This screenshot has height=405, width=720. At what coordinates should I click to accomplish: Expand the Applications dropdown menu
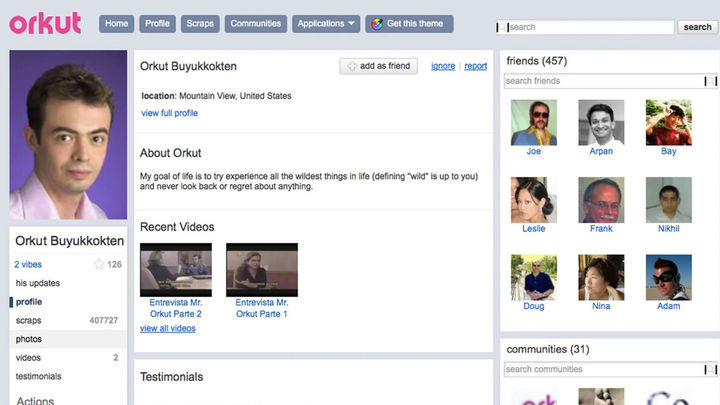pyautogui.click(x=327, y=24)
